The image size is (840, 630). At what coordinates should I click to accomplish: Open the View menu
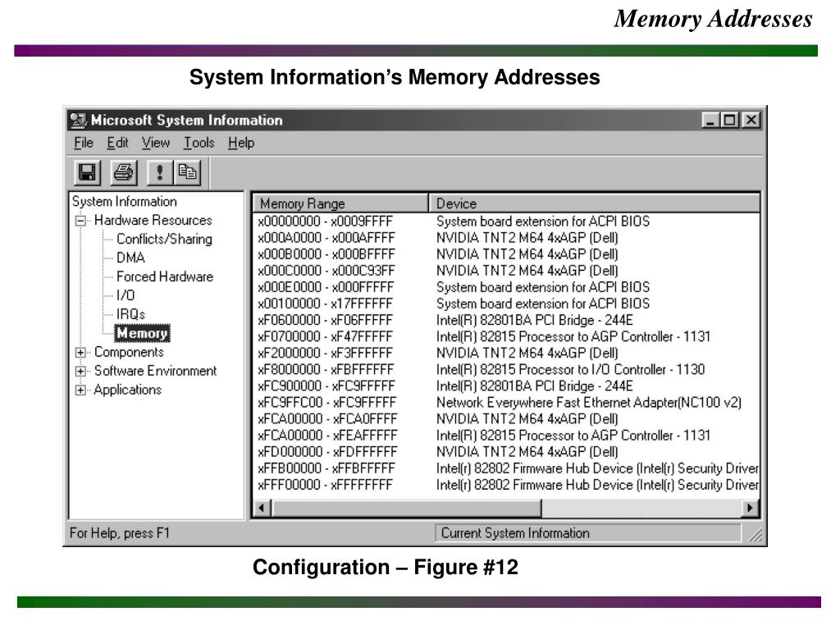(x=156, y=143)
